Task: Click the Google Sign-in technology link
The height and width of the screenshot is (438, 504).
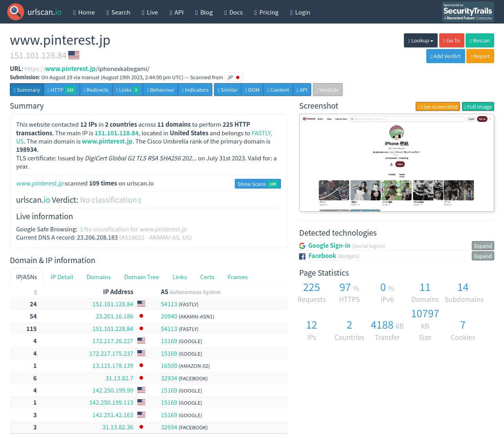Action: [329, 245]
